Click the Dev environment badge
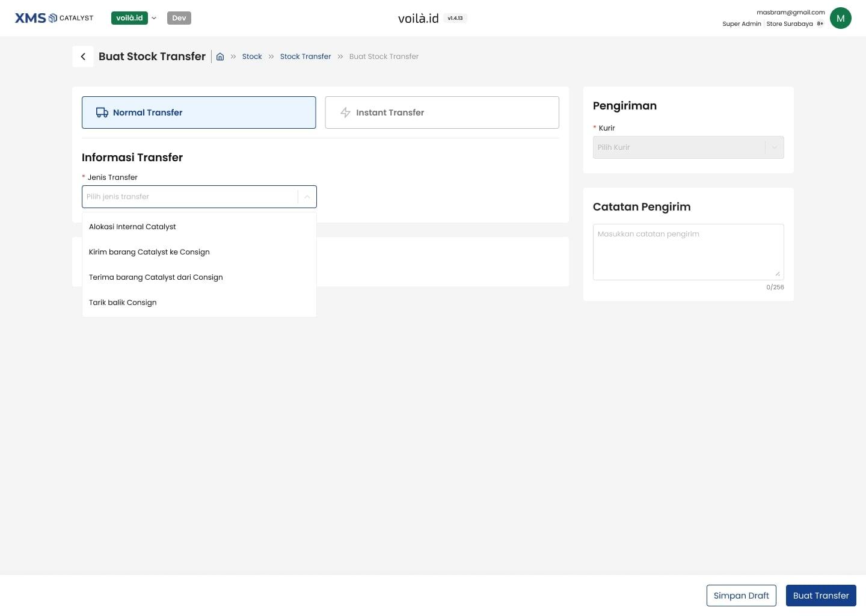 (x=179, y=18)
